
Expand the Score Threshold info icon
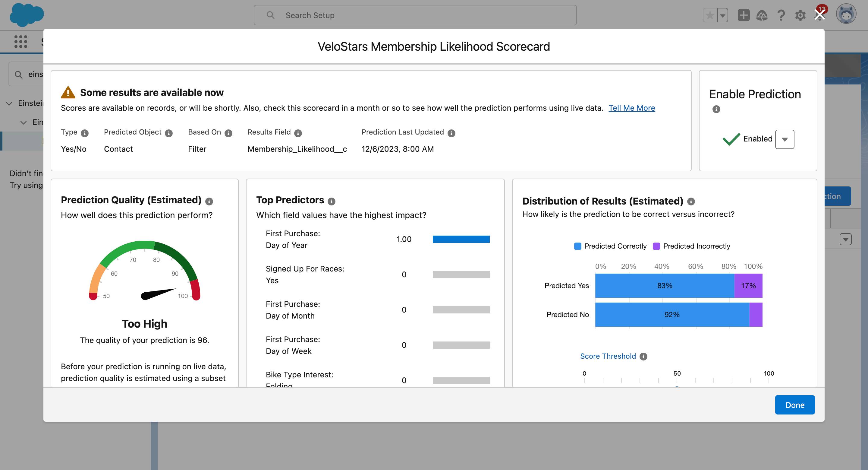(x=644, y=356)
